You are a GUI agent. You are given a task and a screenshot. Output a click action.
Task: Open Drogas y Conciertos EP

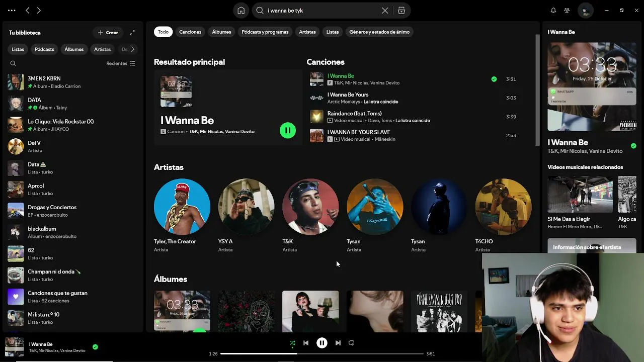coord(73,211)
